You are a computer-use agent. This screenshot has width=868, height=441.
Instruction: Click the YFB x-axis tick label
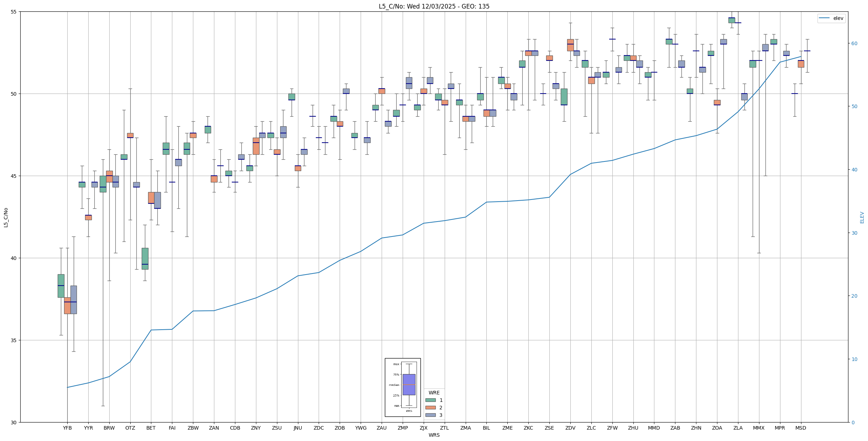click(x=67, y=428)
